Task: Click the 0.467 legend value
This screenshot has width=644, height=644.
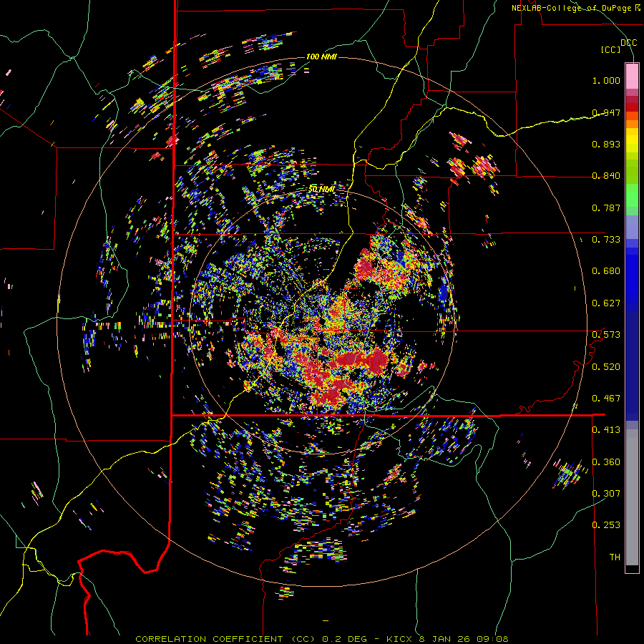Action: (606, 399)
